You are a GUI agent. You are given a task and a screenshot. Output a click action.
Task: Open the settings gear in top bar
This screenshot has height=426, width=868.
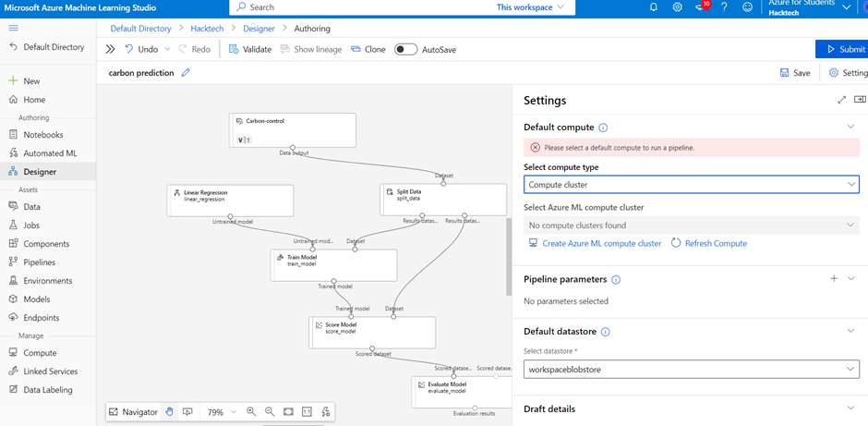tap(677, 7)
